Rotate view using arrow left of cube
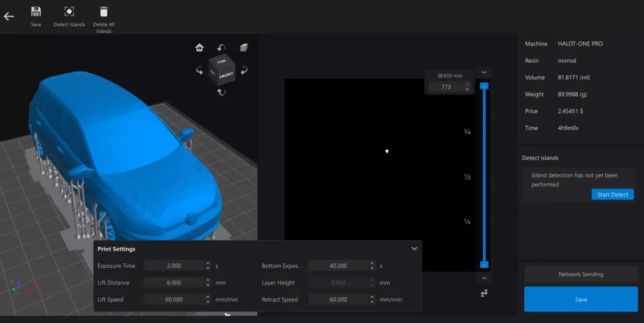 199,70
